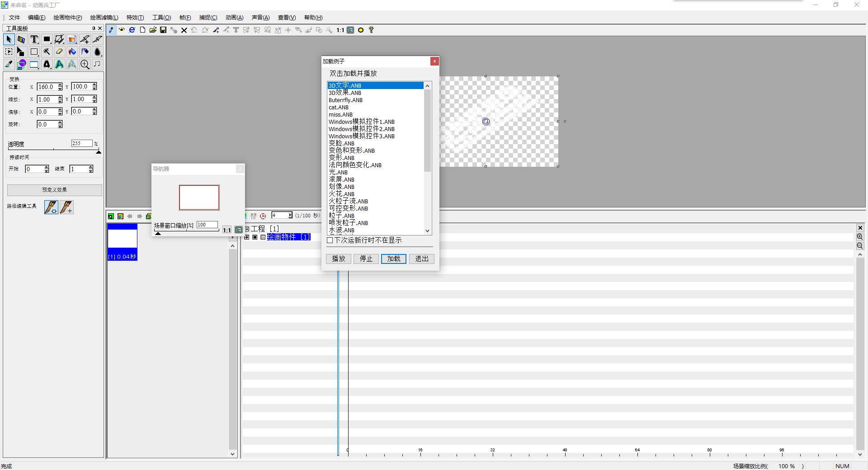Viewport: 868px width, 470px height.
Task: Open the 特效(T) menu
Action: point(135,18)
